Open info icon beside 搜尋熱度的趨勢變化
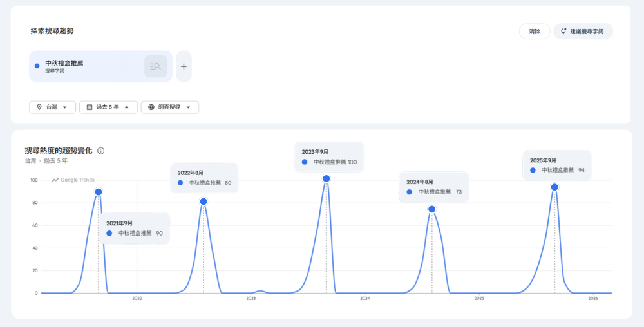The width and height of the screenshot is (644, 327). (100, 151)
